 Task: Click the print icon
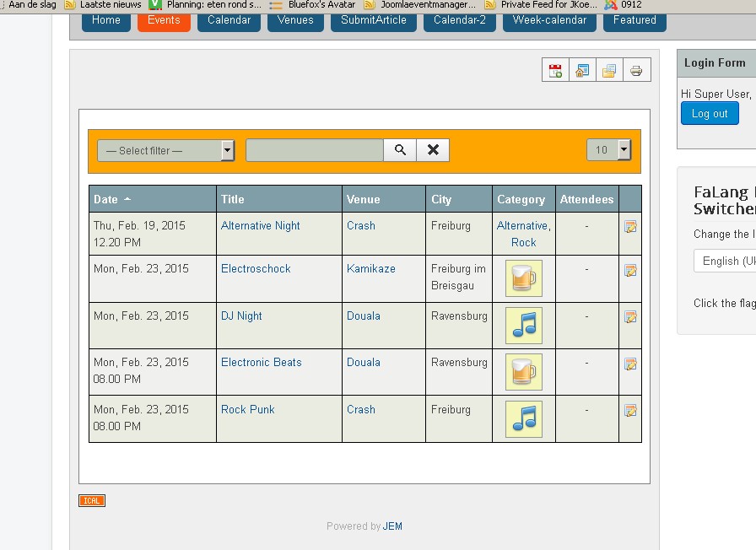pos(636,71)
